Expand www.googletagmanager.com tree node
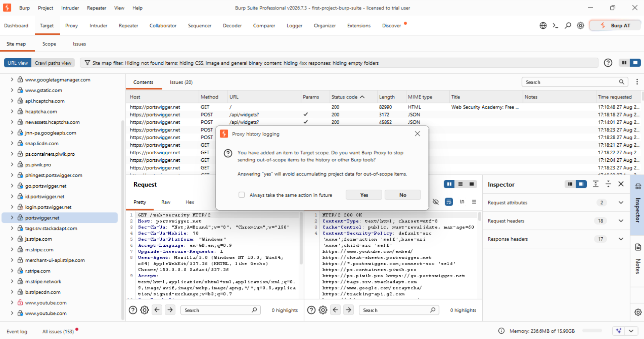This screenshot has width=644, height=339. coord(12,80)
